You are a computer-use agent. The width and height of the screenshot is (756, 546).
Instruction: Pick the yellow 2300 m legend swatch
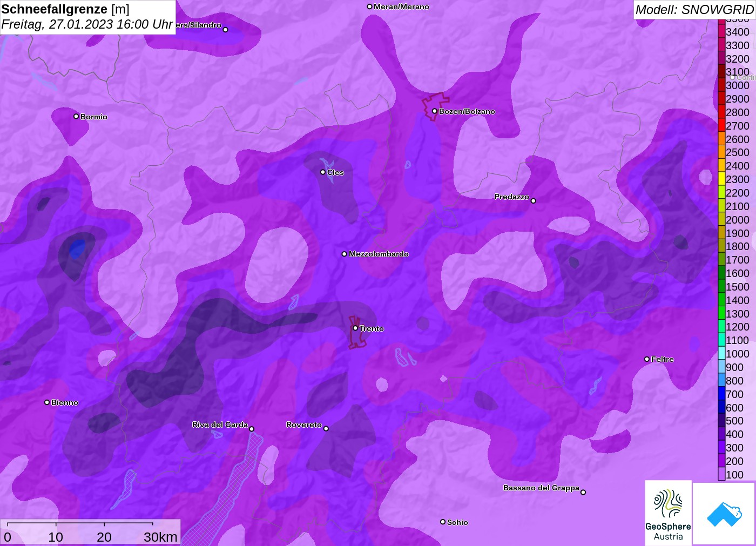721,179
